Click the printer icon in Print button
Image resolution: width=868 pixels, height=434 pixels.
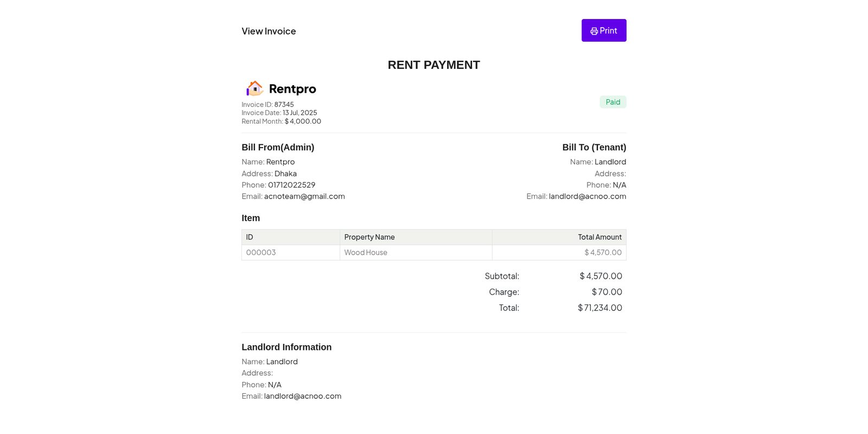pyautogui.click(x=594, y=31)
